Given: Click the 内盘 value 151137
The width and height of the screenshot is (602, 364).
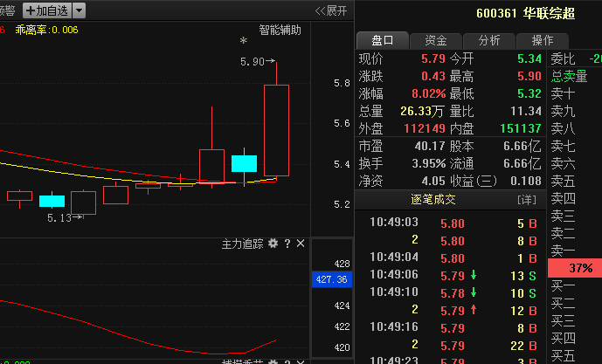Looking at the screenshot, I should click(521, 128).
